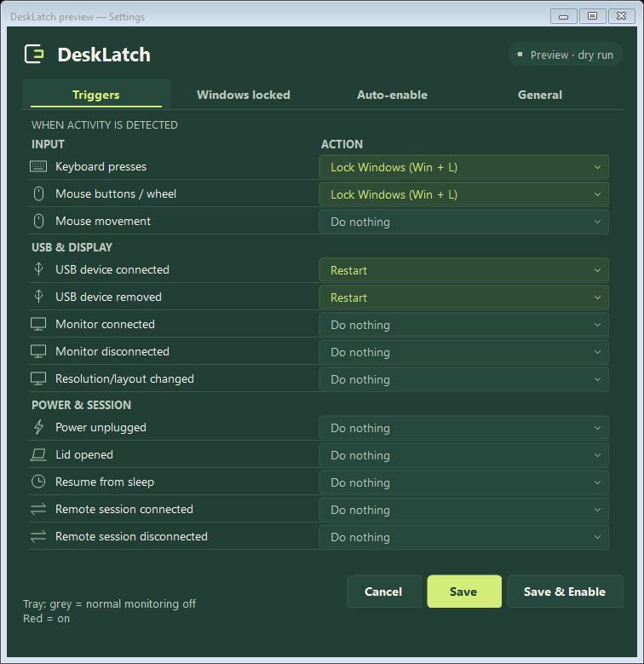Click the monitor icon beside Monitor disconnected
The width and height of the screenshot is (644, 664).
point(38,351)
